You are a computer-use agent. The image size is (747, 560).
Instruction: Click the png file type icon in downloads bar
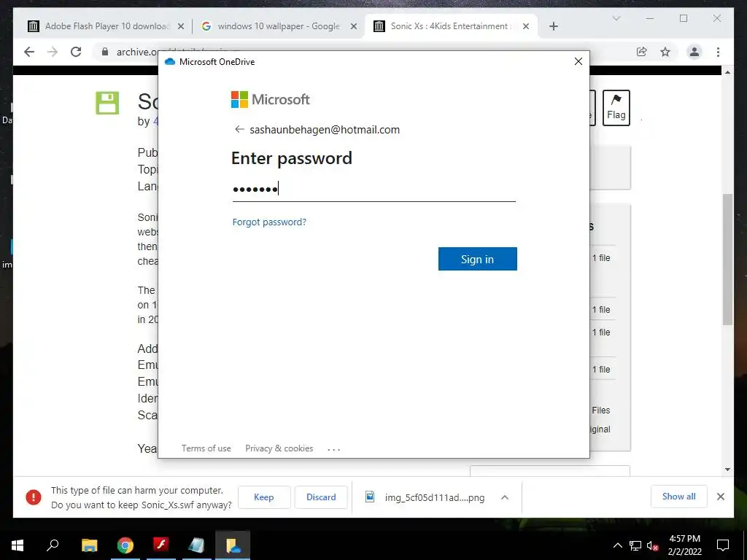370,497
